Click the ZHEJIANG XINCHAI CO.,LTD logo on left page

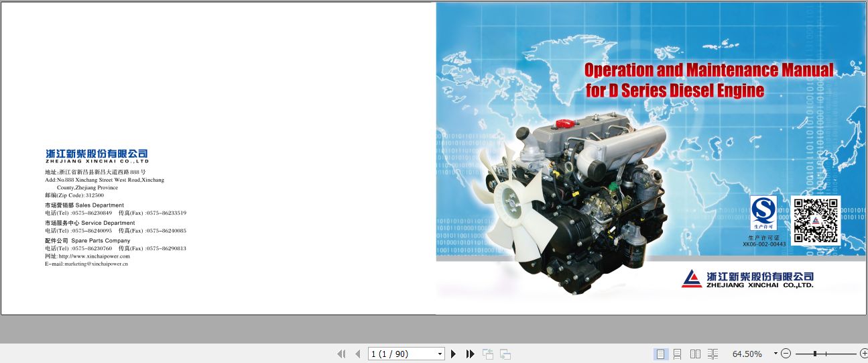(97, 156)
